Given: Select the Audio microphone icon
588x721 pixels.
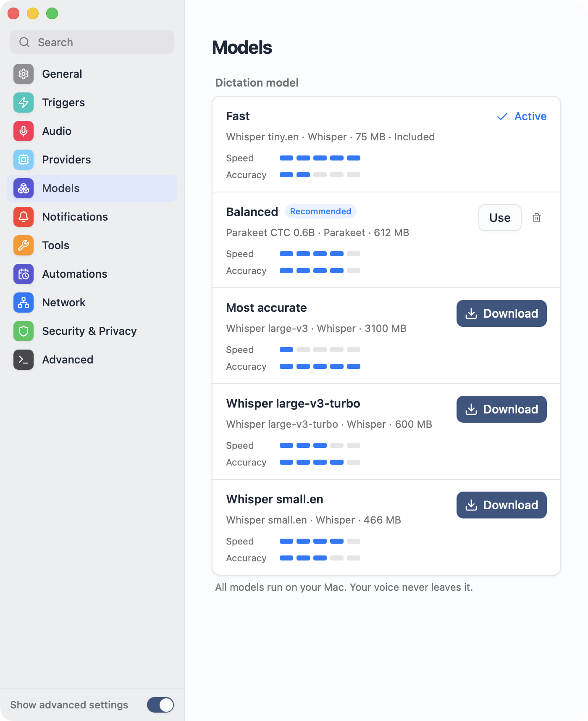Looking at the screenshot, I should pos(24,131).
